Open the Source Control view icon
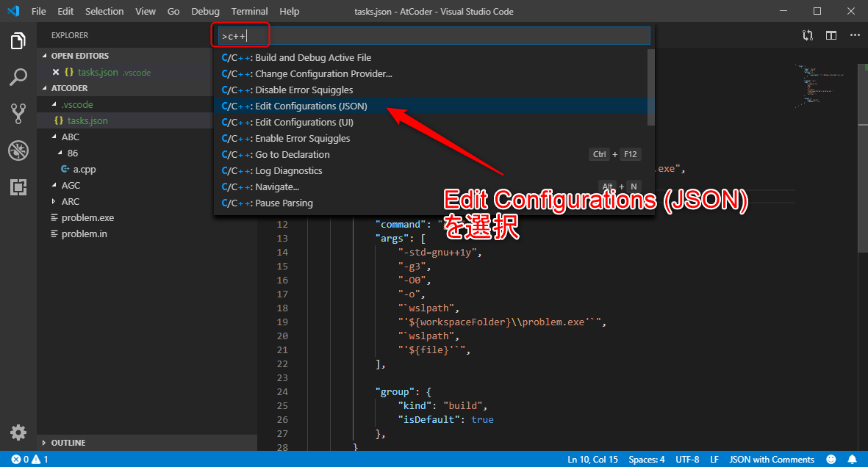Viewport: 868px width, 467px height. click(x=18, y=113)
